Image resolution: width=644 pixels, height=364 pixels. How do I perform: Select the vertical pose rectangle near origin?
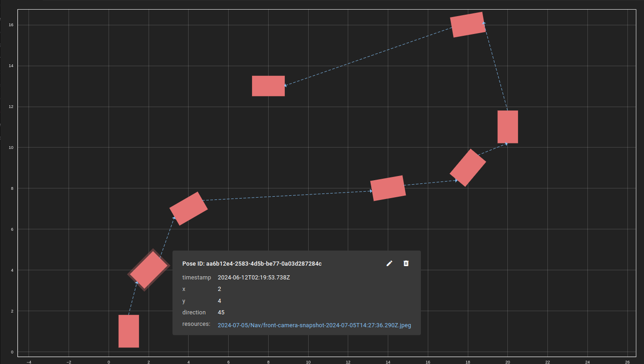(x=129, y=331)
